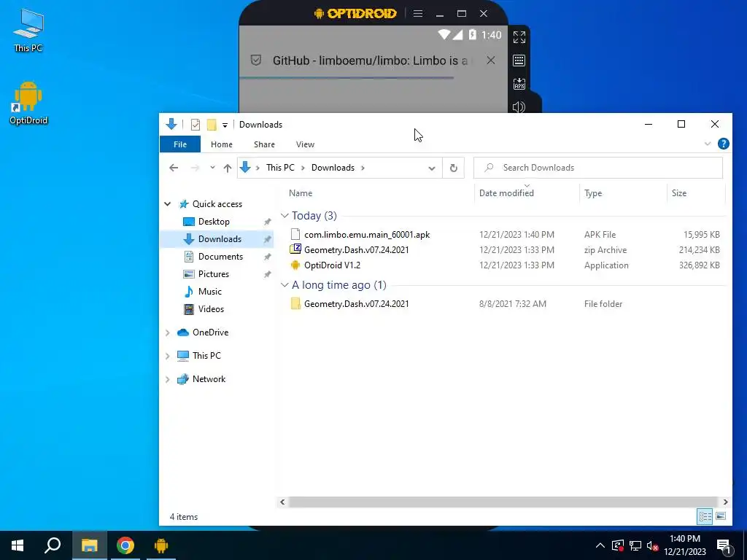Click Properties quick access toolbar icon
The height and width of the screenshot is (560, 747).
click(196, 125)
